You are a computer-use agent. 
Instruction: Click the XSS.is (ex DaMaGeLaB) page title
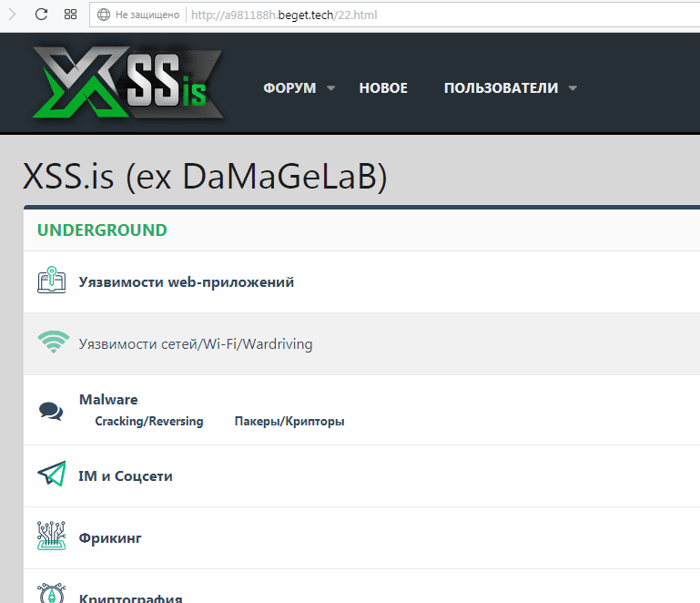click(205, 177)
